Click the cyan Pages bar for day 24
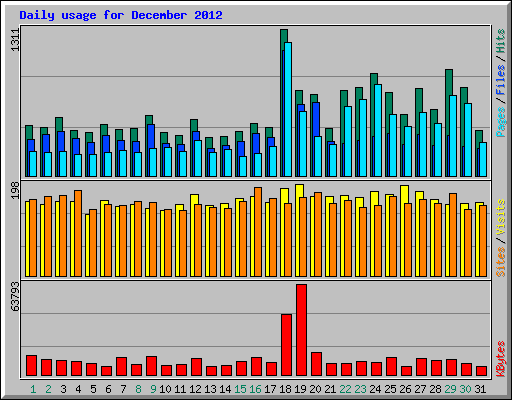This screenshot has height=400, width=512. (378, 130)
